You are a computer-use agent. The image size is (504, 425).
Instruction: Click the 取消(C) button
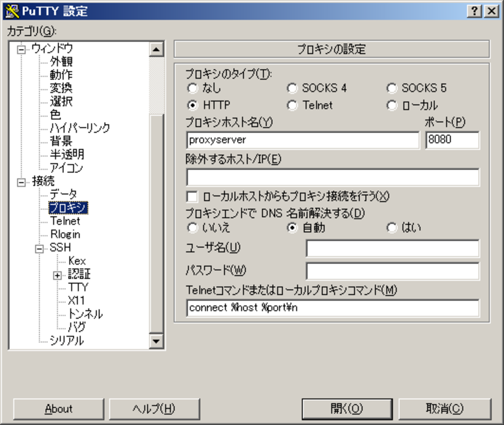point(445,409)
